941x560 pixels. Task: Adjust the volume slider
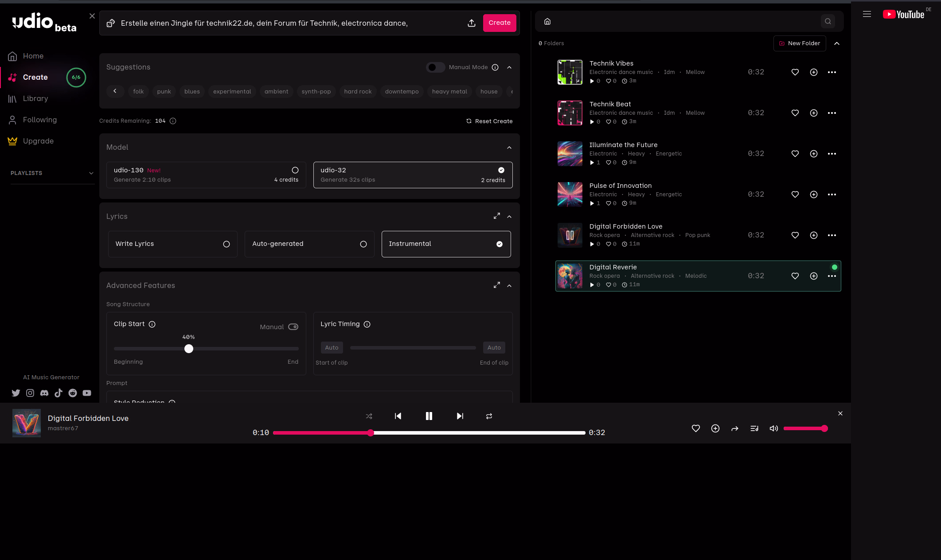coord(805,428)
